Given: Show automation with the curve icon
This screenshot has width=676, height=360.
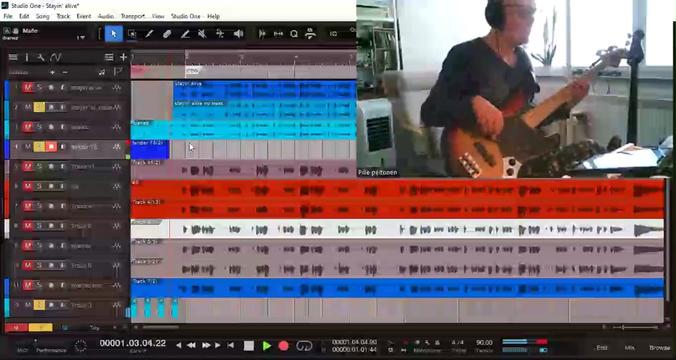Looking at the screenshot, I should coord(56,57).
